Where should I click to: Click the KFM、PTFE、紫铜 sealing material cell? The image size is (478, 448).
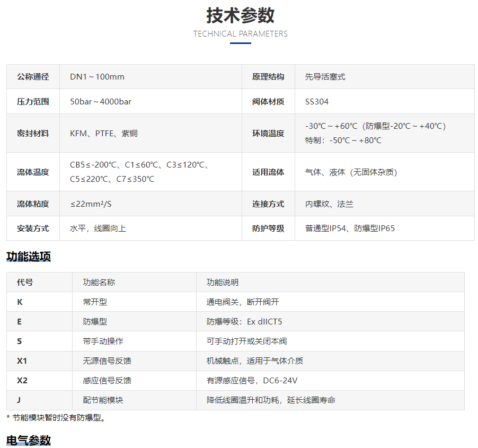coord(103,134)
